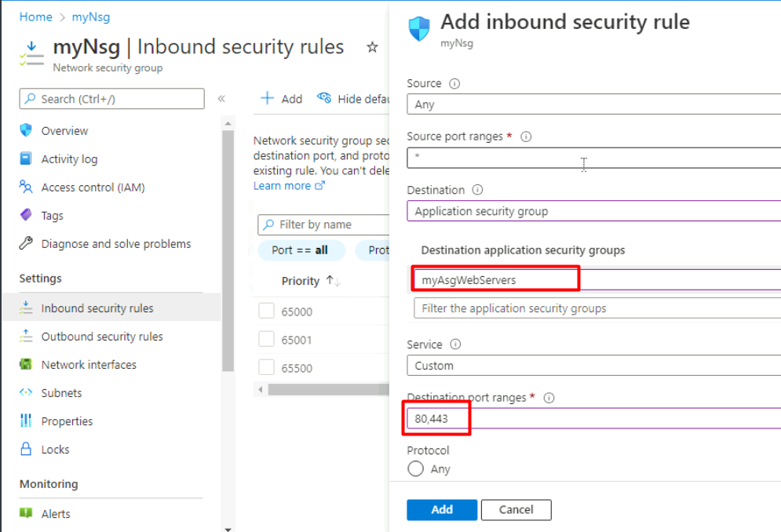
Task: Open the Service dropdown set to Custom
Action: pyautogui.click(x=593, y=365)
